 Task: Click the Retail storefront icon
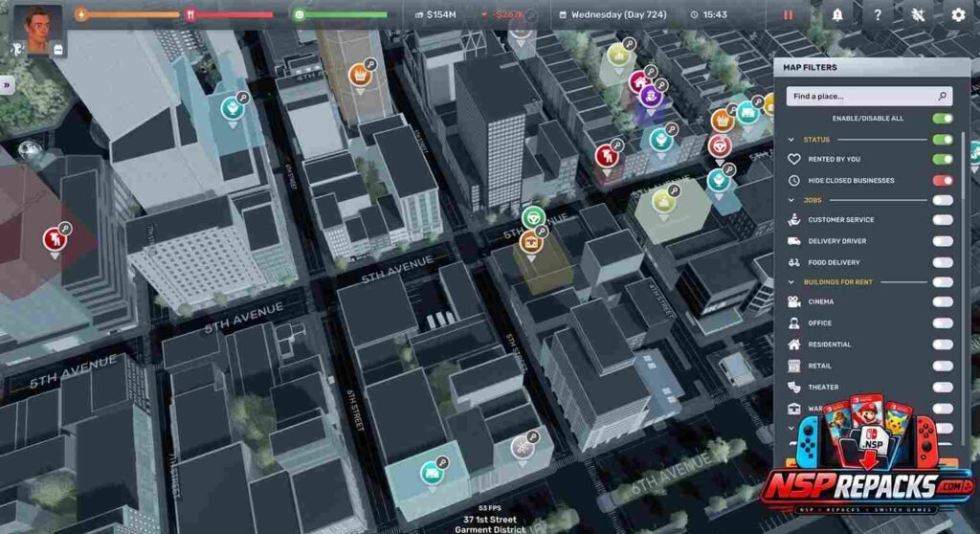click(793, 366)
